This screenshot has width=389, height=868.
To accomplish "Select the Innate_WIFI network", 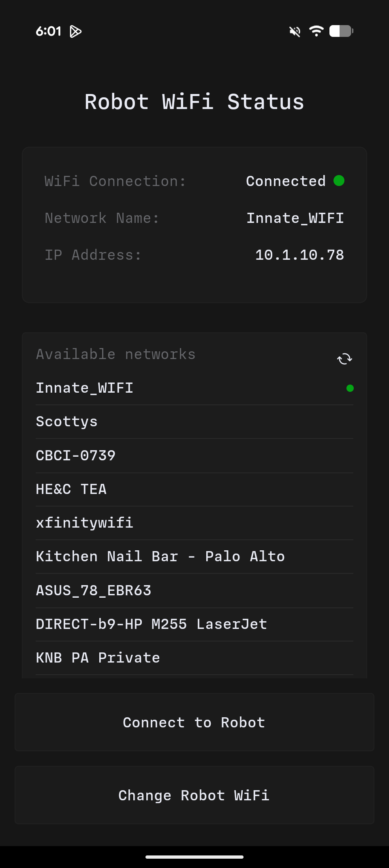I will (x=84, y=388).
